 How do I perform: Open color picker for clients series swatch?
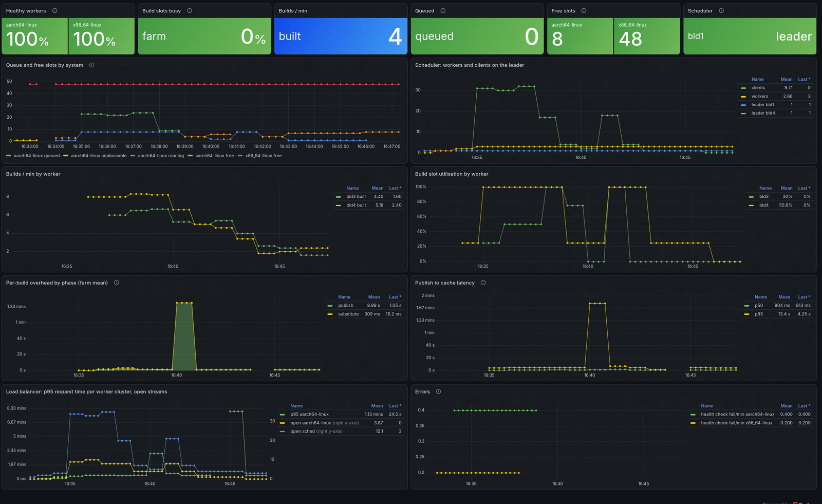(x=743, y=88)
